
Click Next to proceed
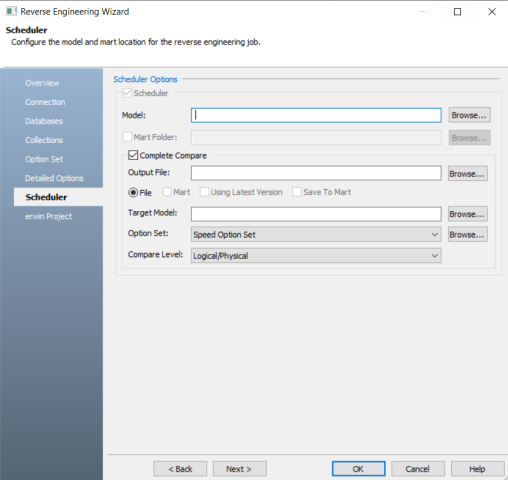click(x=239, y=469)
